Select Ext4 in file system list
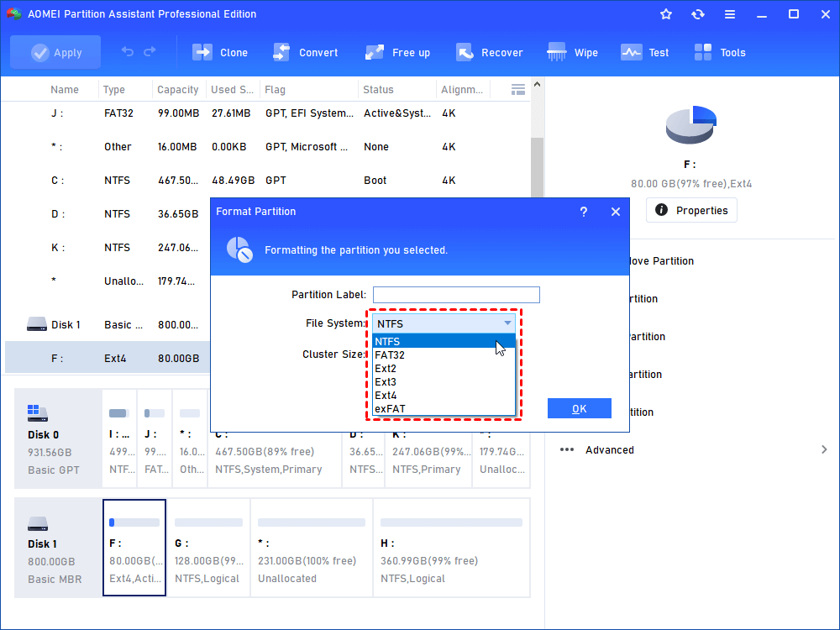The image size is (840, 630). pyautogui.click(x=444, y=396)
